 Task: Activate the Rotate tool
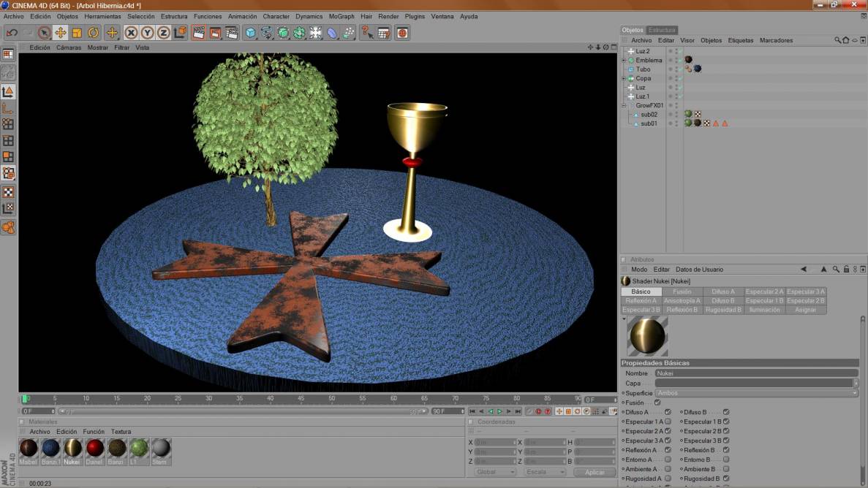coord(94,33)
